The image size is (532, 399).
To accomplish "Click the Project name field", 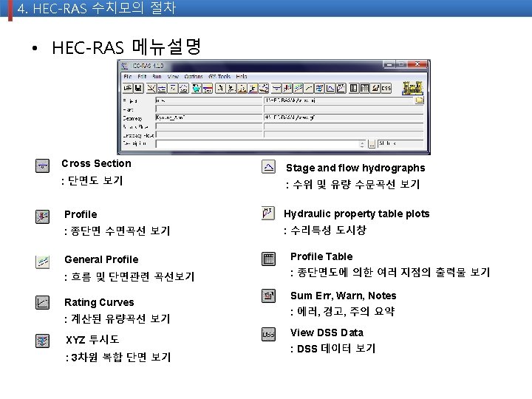I will (209, 100).
